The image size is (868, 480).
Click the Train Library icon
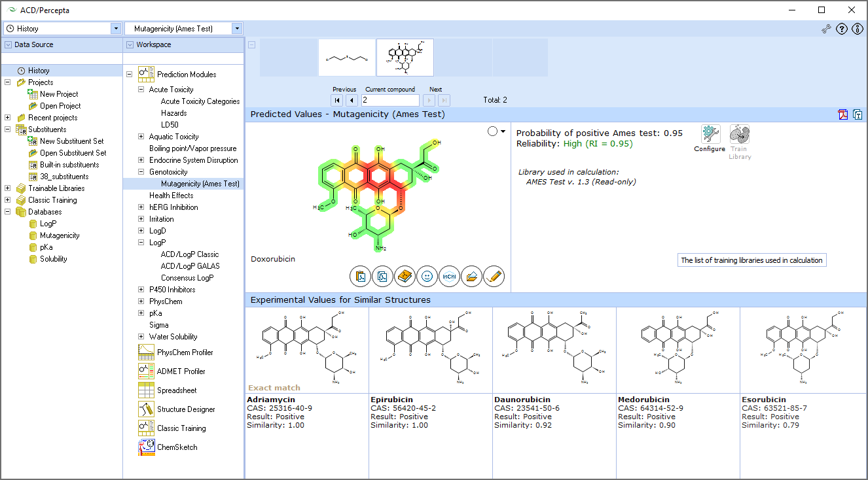[740, 132]
